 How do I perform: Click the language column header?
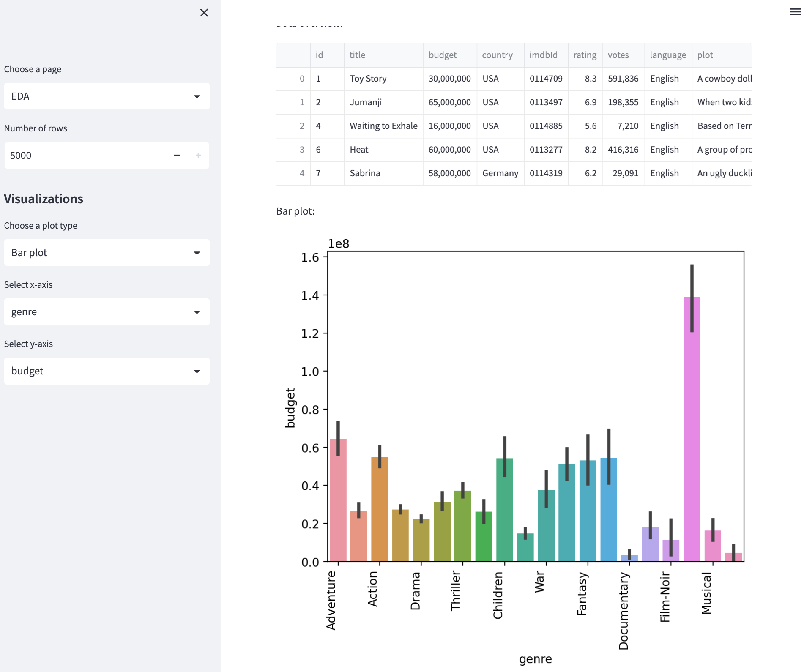[x=667, y=55]
